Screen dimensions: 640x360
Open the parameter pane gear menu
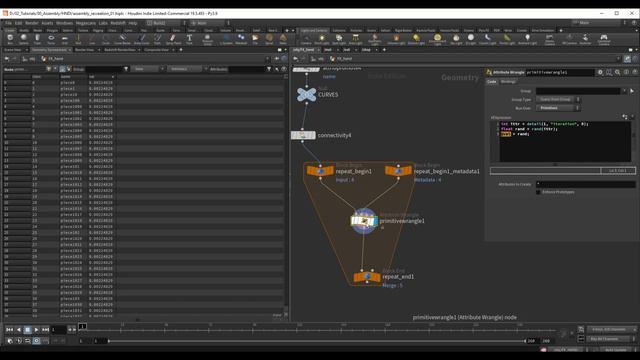pos(600,72)
